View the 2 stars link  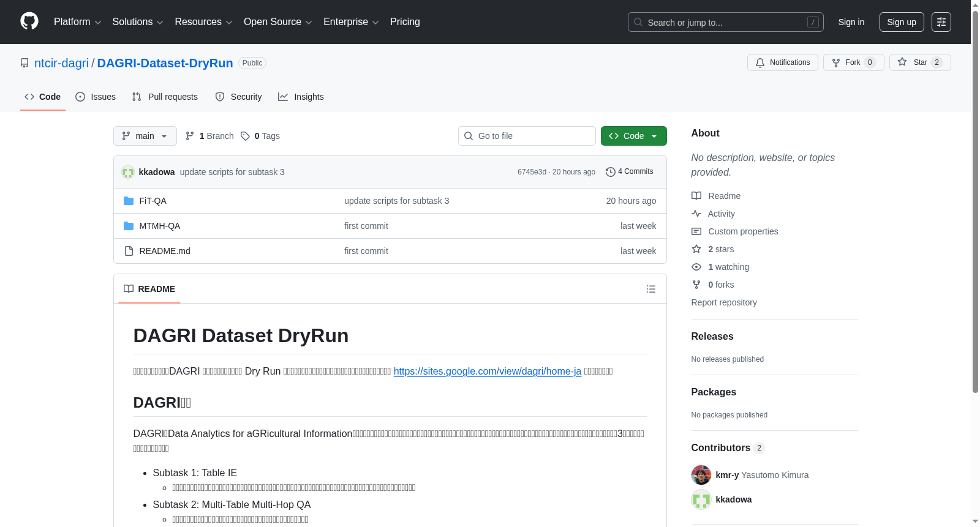coord(713,249)
